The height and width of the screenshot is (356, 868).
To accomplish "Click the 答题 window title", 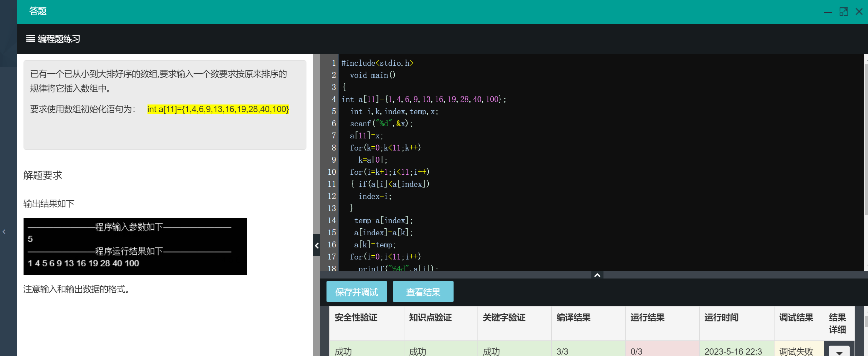I will click(x=38, y=11).
